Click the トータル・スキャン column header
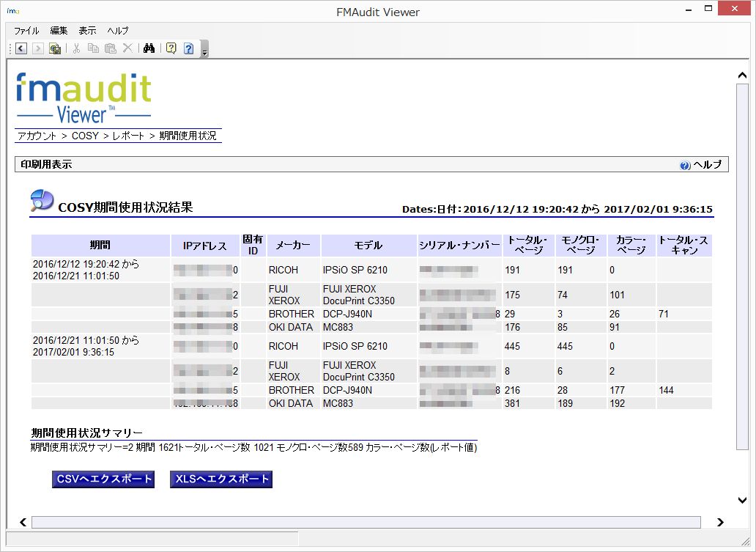 click(x=684, y=246)
